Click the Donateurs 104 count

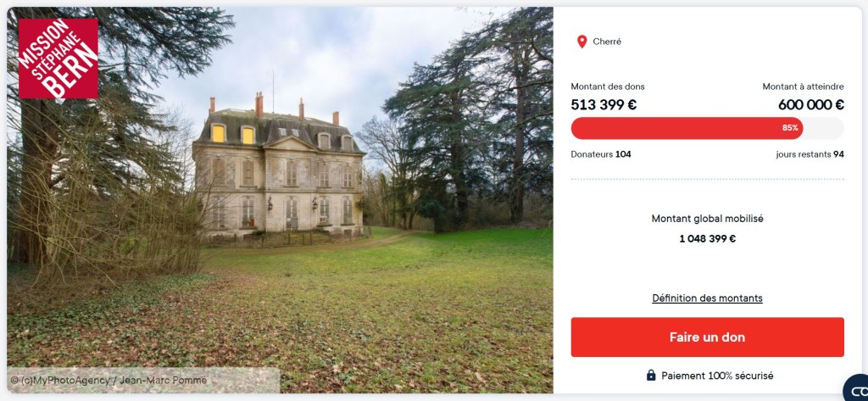click(601, 154)
